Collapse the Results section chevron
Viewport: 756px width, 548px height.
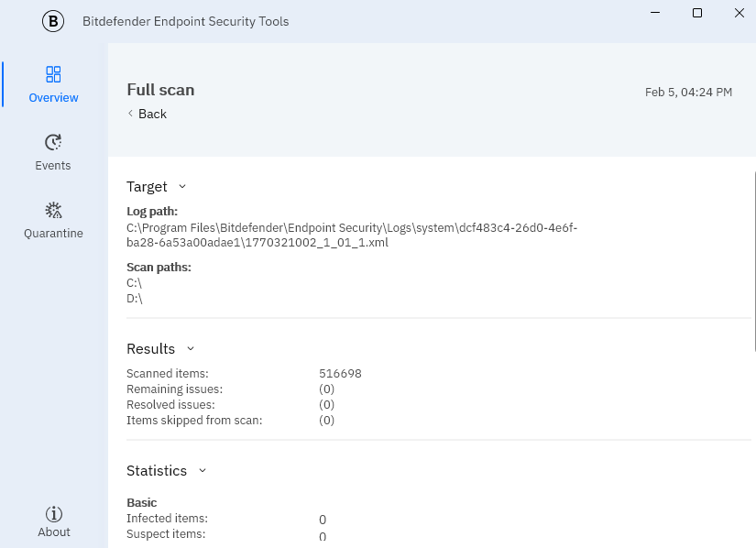pos(191,348)
